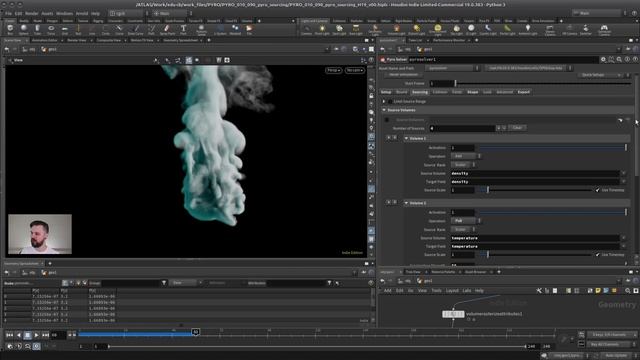640x360 pixels.
Task: Toggle Use Timestep for Volume 2
Action: (x=598, y=255)
